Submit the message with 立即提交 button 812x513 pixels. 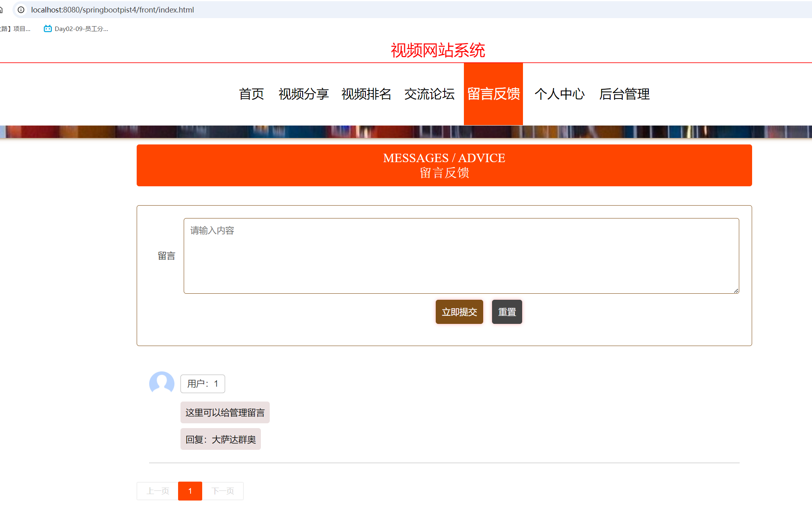pyautogui.click(x=459, y=312)
